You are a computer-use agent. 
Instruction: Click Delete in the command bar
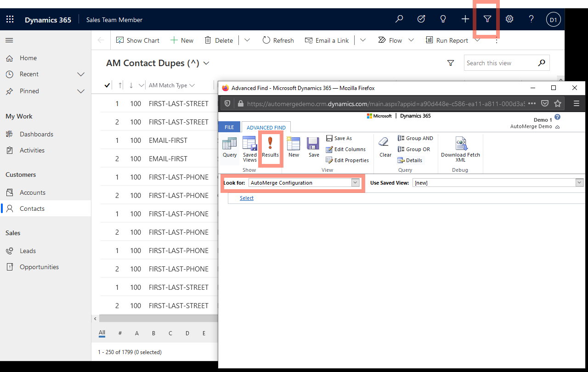219,40
